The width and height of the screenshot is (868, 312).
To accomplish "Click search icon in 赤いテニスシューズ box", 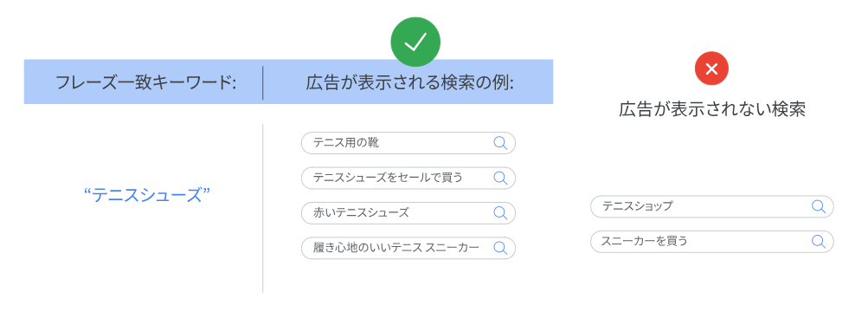I will [500, 213].
